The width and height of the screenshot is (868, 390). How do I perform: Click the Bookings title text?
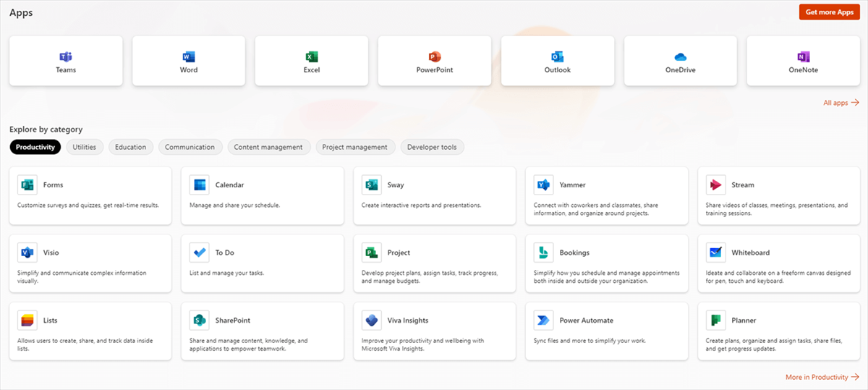pyautogui.click(x=574, y=253)
